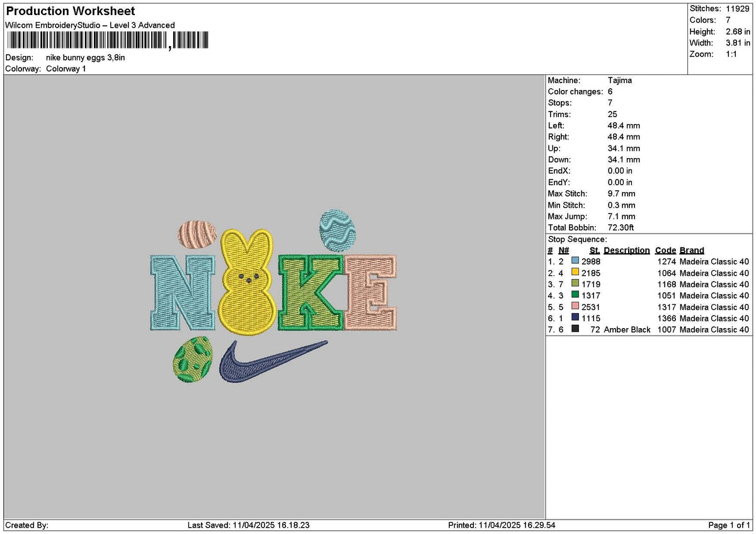Click the Height value '2.68 in'
Screen dimensions: 756x534
click(738, 31)
